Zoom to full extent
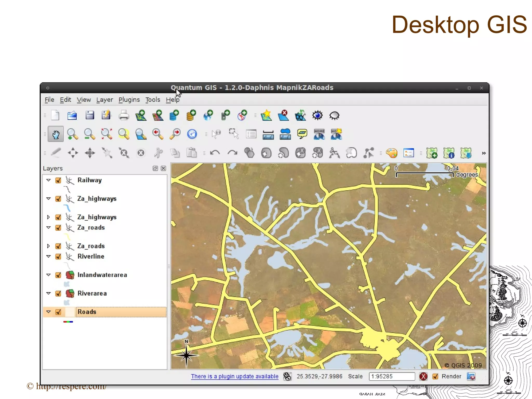Viewport: 532px width, 399px height. (107, 134)
